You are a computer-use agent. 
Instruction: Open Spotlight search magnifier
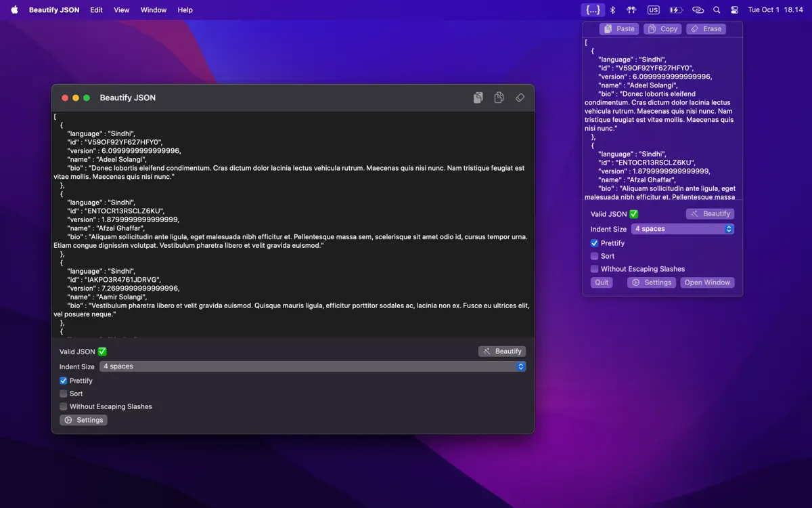[717, 10]
